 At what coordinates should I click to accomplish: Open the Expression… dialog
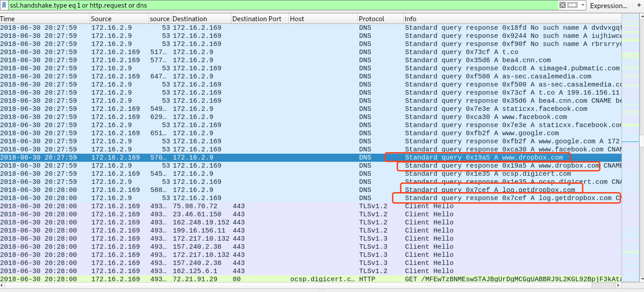point(608,6)
